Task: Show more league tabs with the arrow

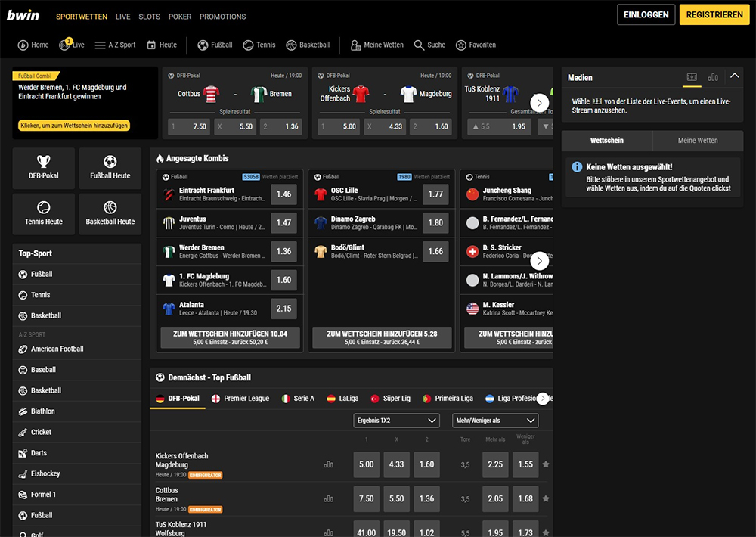Action: point(543,399)
